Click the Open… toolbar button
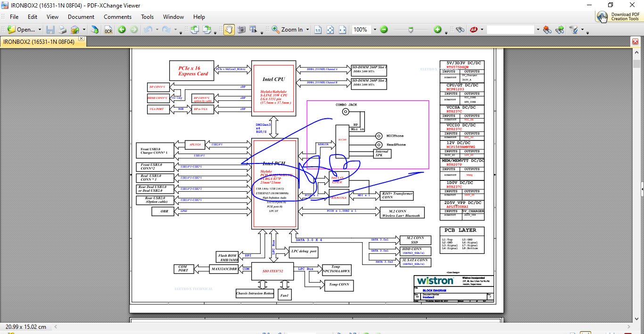Screen dimensions: 644x334 point(21,30)
